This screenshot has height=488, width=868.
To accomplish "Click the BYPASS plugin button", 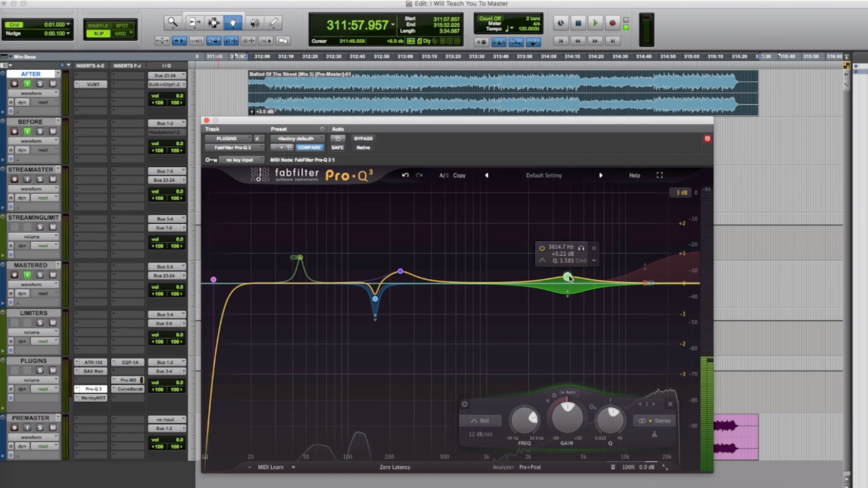I will tap(363, 139).
